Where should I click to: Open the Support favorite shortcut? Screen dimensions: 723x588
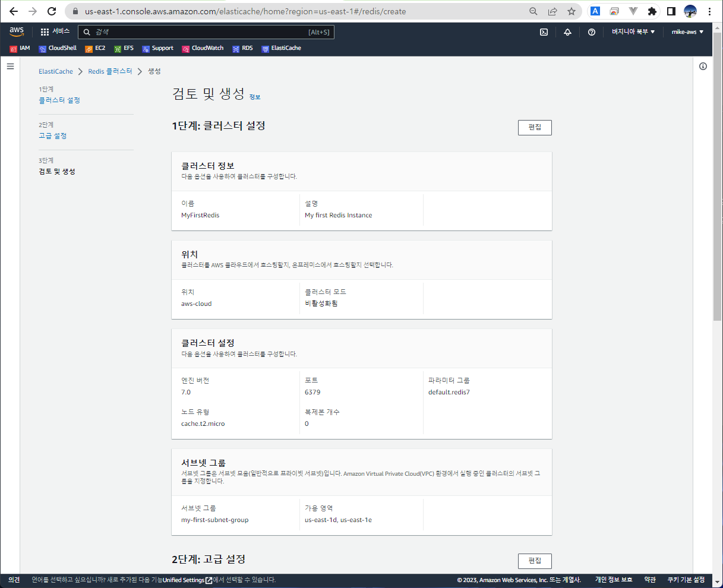point(157,48)
